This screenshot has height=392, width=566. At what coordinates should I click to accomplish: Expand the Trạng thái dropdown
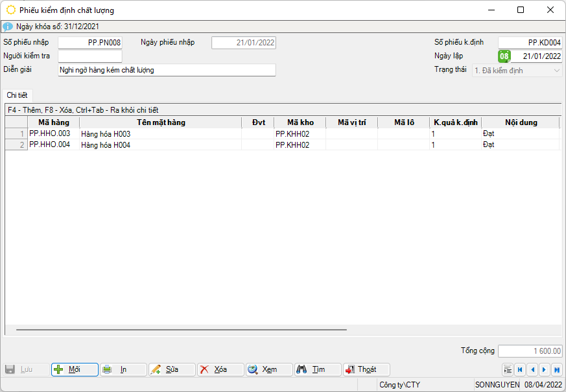point(557,70)
